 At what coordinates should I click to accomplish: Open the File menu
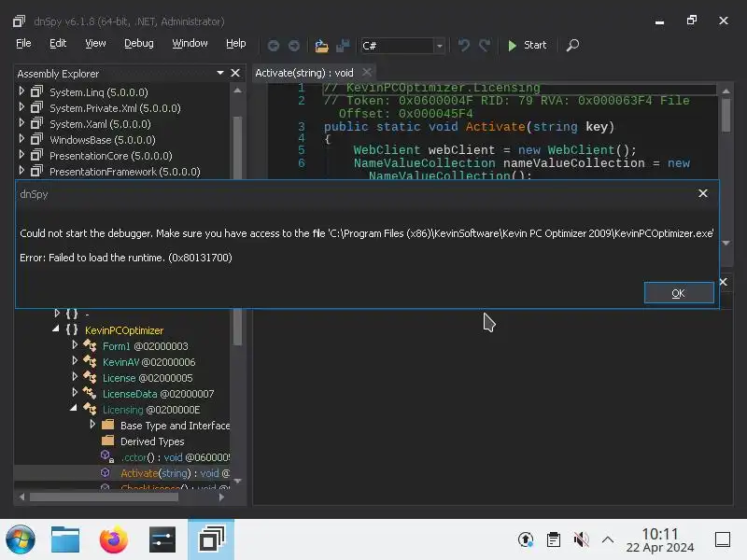(x=23, y=43)
